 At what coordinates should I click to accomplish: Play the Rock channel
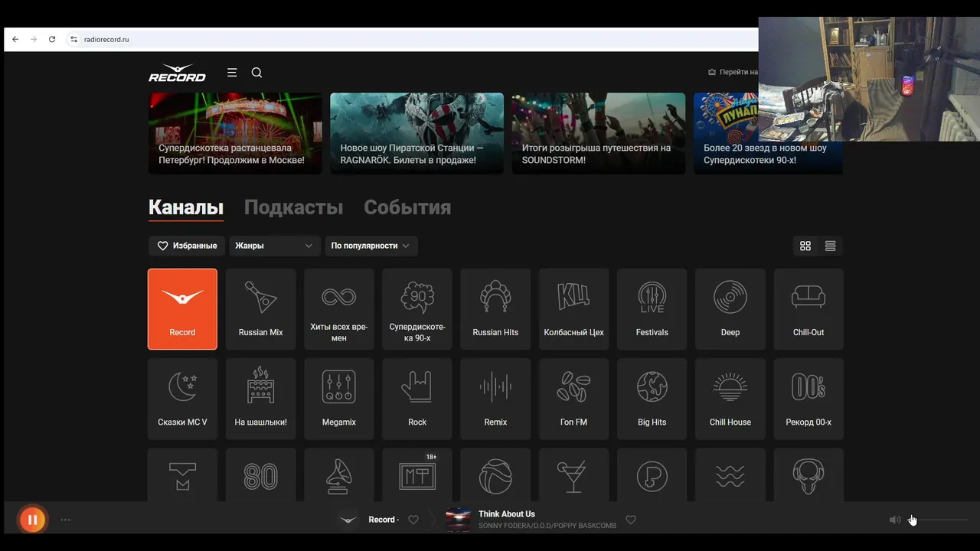tap(417, 399)
